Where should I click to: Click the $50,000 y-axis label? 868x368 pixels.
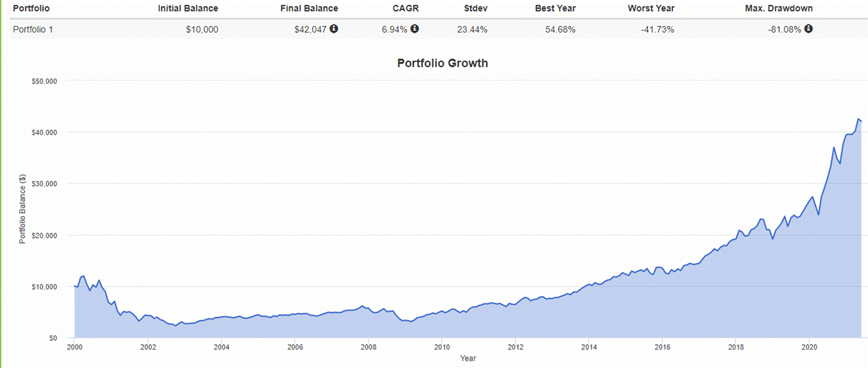(x=44, y=81)
